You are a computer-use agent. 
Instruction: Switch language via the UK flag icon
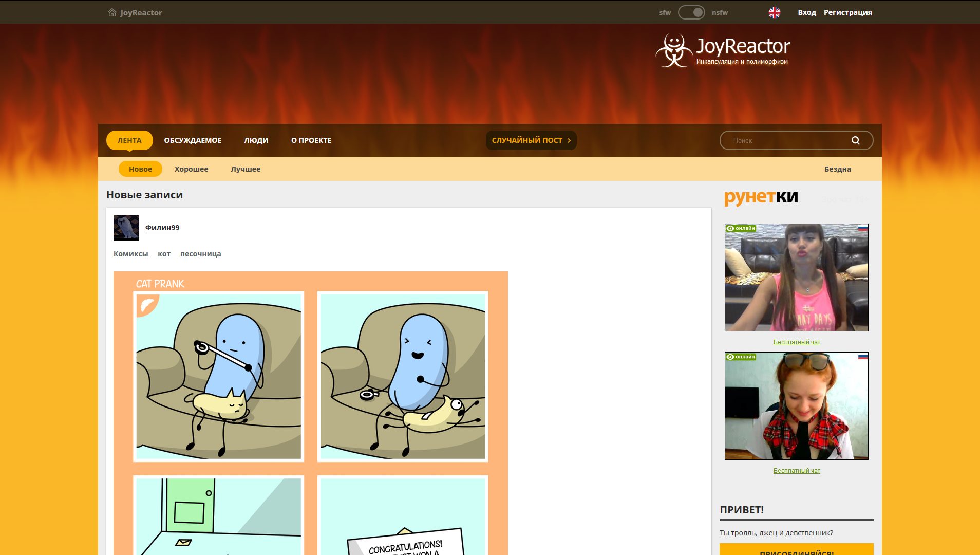click(774, 13)
